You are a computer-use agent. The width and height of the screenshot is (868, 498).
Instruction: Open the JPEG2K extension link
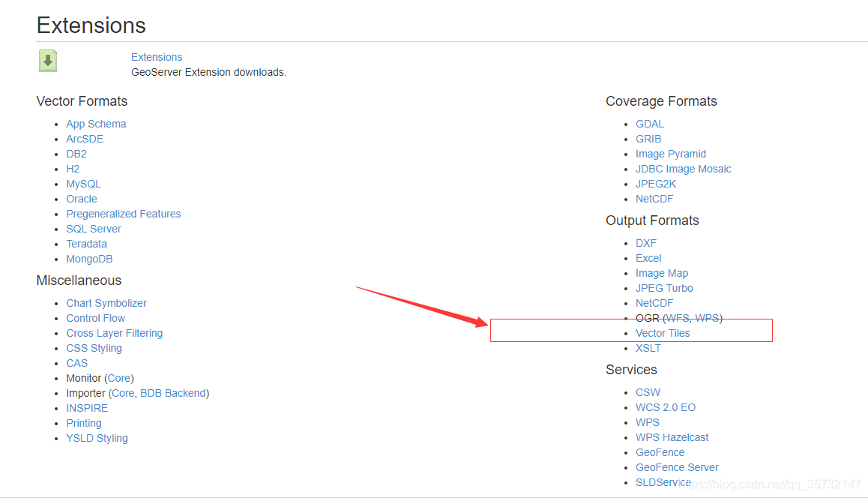(655, 184)
